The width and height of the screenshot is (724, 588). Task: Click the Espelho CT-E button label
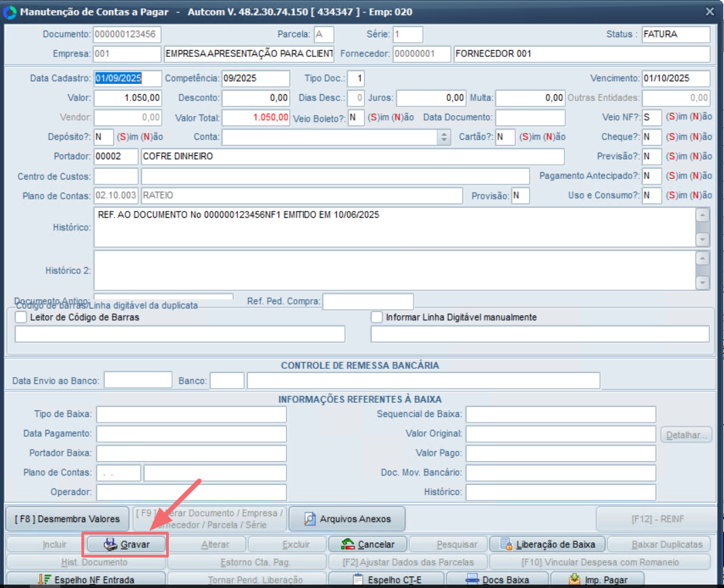click(x=395, y=580)
